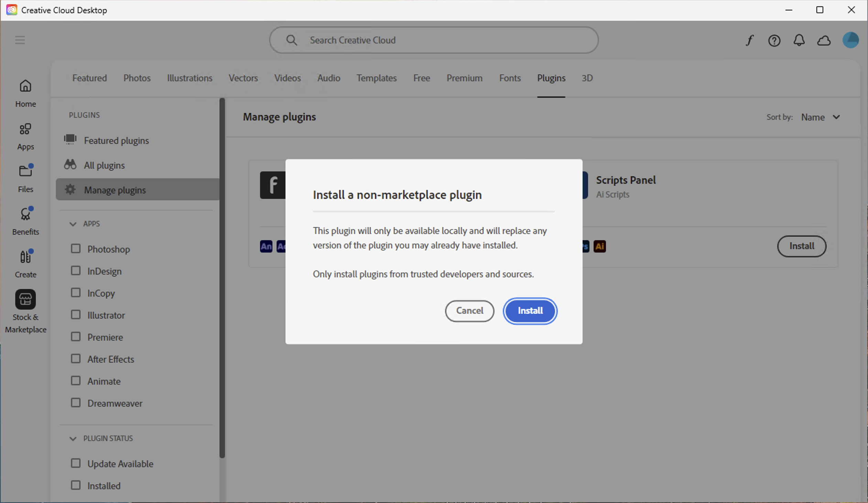Open Stock & Marketplace in sidebar
The height and width of the screenshot is (503, 868).
[25, 311]
